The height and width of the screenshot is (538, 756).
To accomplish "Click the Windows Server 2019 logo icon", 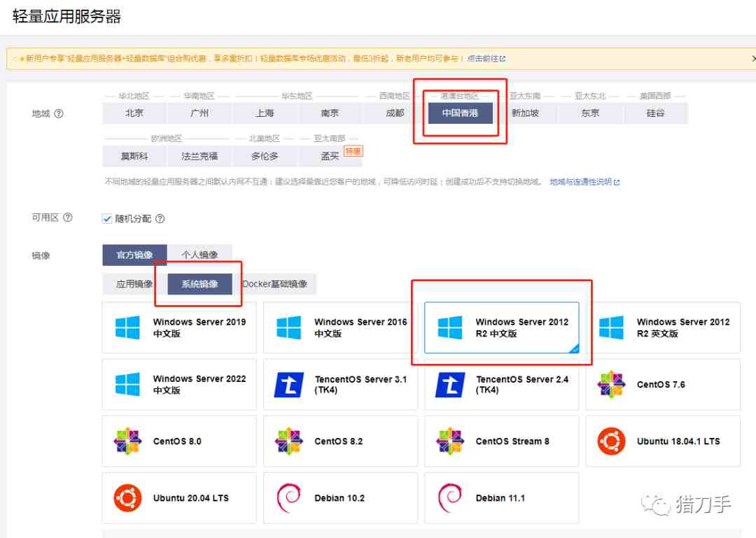I will point(127,327).
